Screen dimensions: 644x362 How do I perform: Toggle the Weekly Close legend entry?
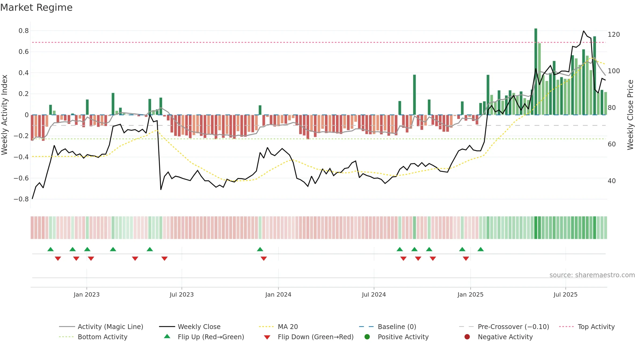tap(190, 327)
